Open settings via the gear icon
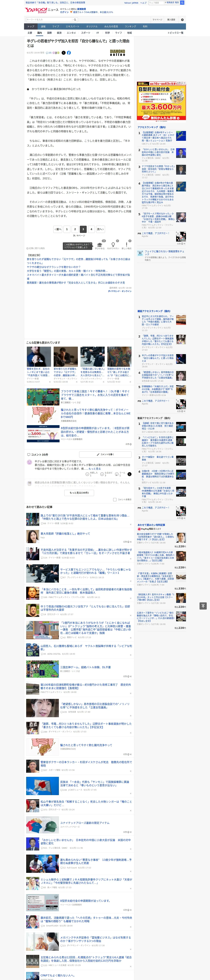210x980 pixels. click(182, 19)
